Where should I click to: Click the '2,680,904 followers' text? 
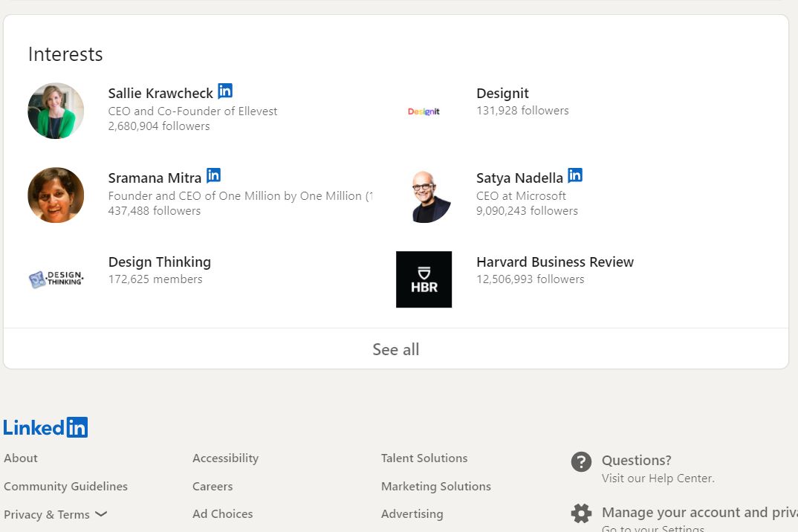159,126
